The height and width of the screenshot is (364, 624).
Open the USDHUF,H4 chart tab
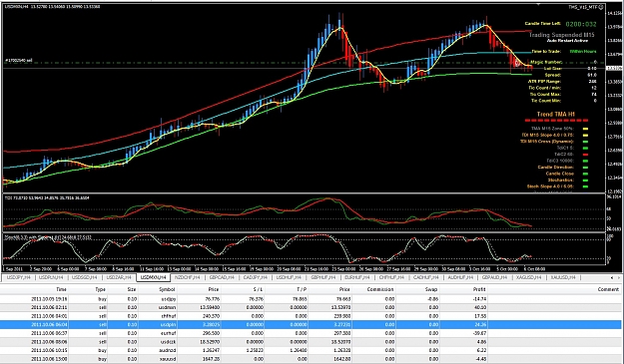coord(290,277)
